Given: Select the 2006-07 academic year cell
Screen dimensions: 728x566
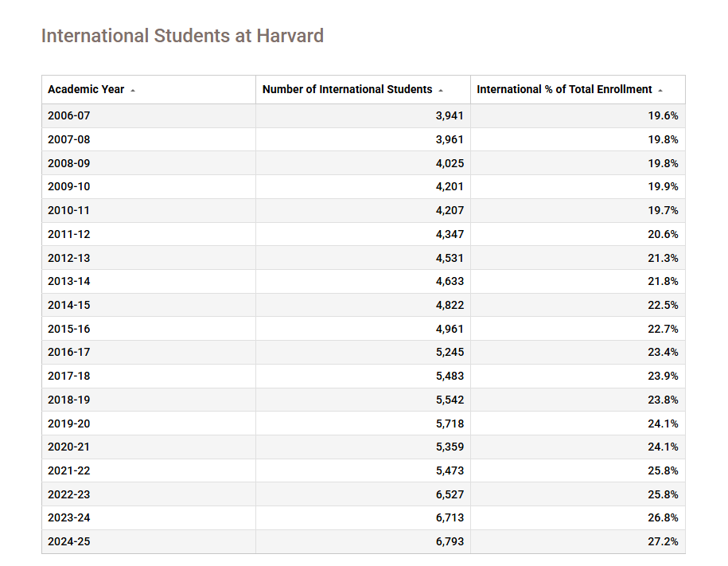Looking at the screenshot, I should [x=69, y=115].
